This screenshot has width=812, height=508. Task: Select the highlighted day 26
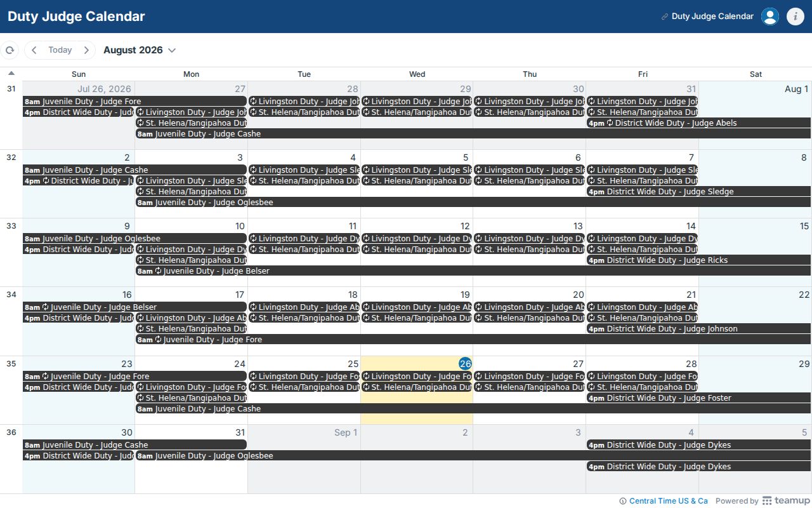tap(466, 364)
